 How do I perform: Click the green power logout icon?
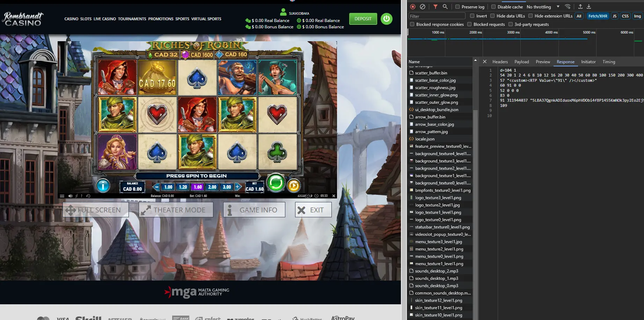[x=387, y=19]
